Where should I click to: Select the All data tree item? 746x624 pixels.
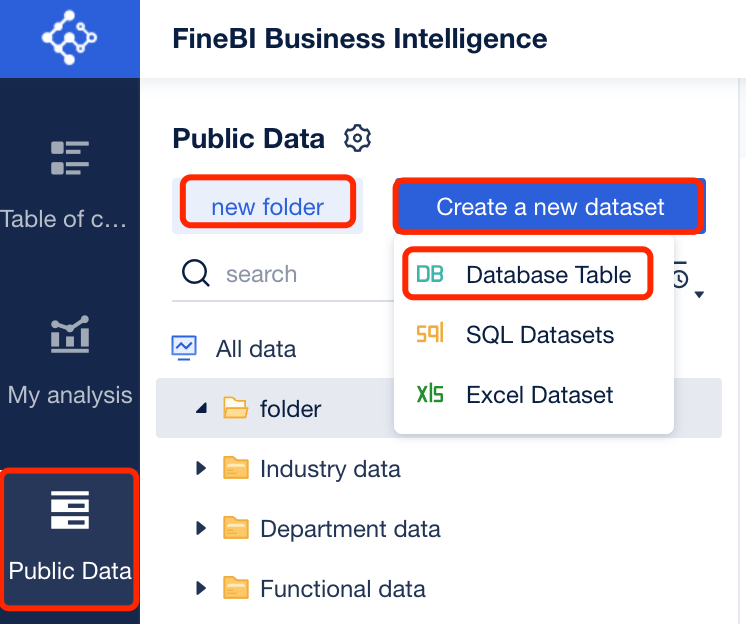point(255,349)
